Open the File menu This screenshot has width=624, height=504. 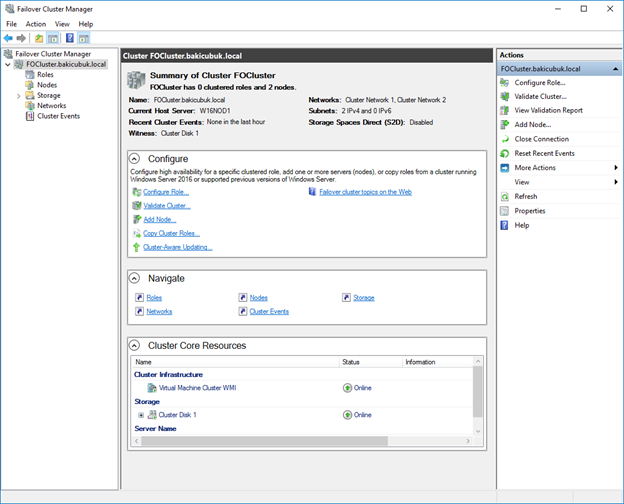point(12,24)
